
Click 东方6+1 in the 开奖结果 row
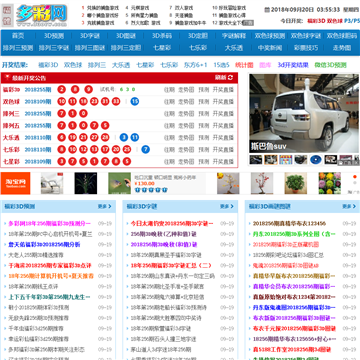(195, 65)
